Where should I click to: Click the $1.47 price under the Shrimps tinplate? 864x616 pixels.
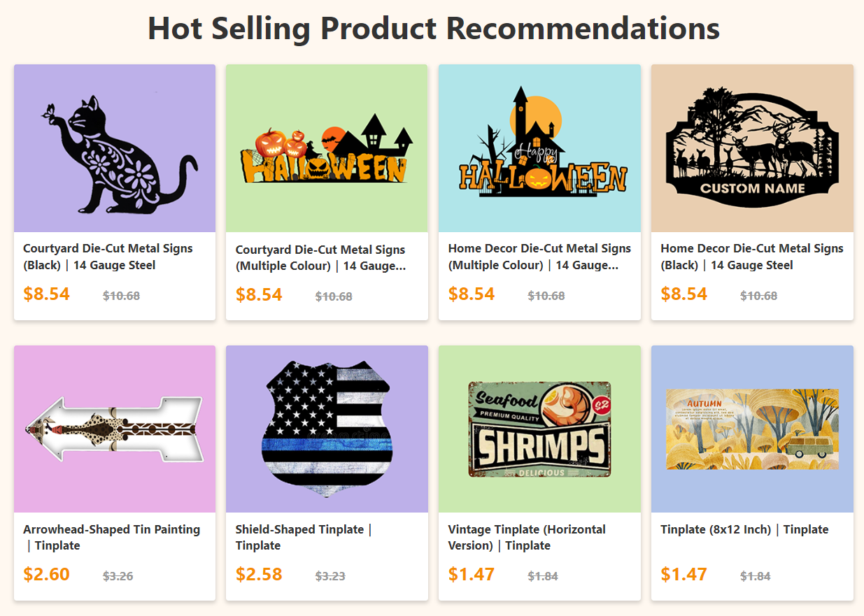472,574
